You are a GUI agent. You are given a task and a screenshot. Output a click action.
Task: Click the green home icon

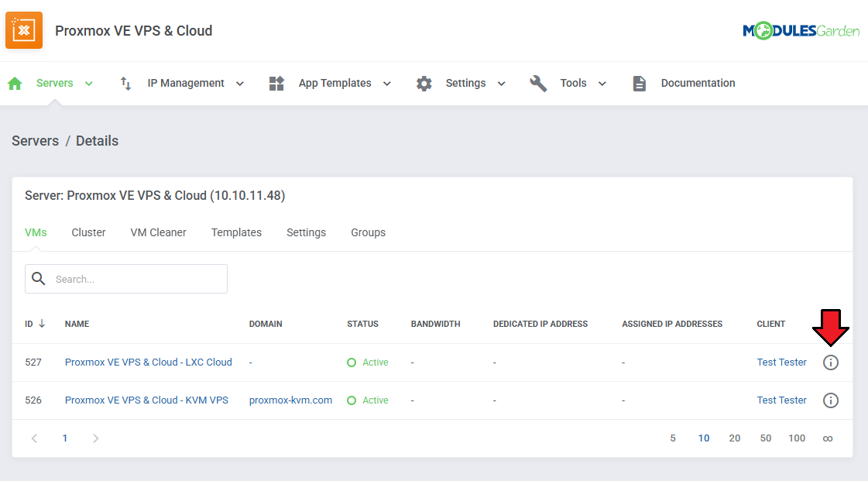(15, 83)
